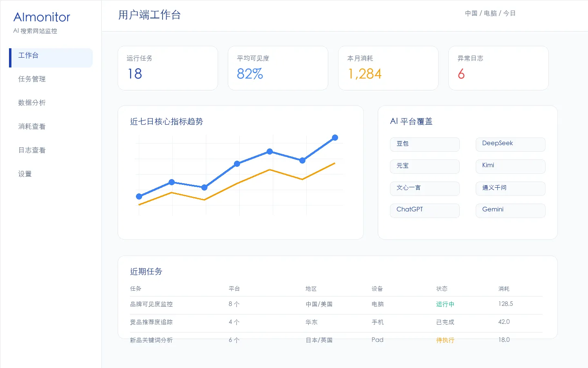Click the 中国 / 电脑 / 今日 filter text
The height and width of the screenshot is (368, 588).
coord(490,13)
